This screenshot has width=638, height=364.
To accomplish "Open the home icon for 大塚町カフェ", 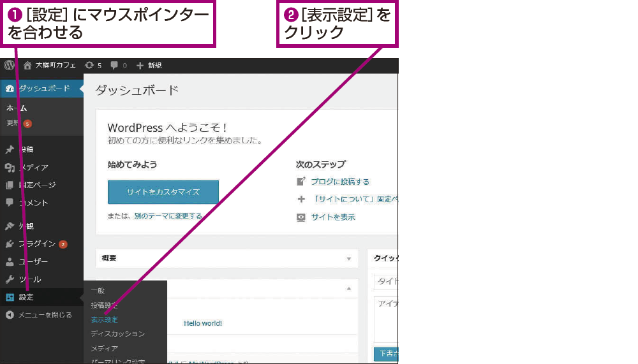I will click(27, 65).
